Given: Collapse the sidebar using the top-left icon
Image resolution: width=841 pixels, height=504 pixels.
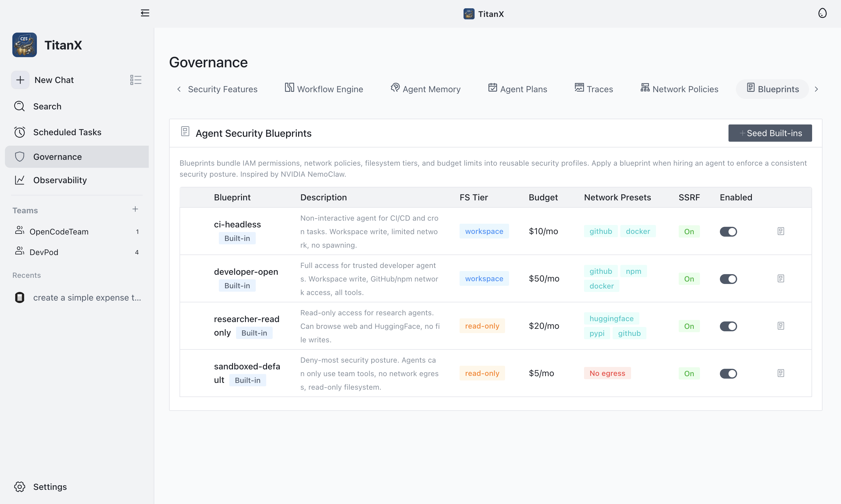Looking at the screenshot, I should 145,13.
